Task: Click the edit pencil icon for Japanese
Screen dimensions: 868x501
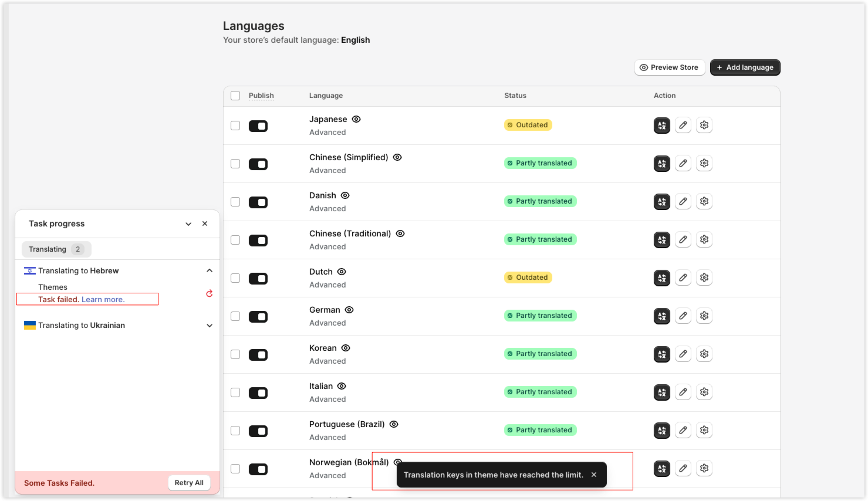Action: tap(683, 126)
